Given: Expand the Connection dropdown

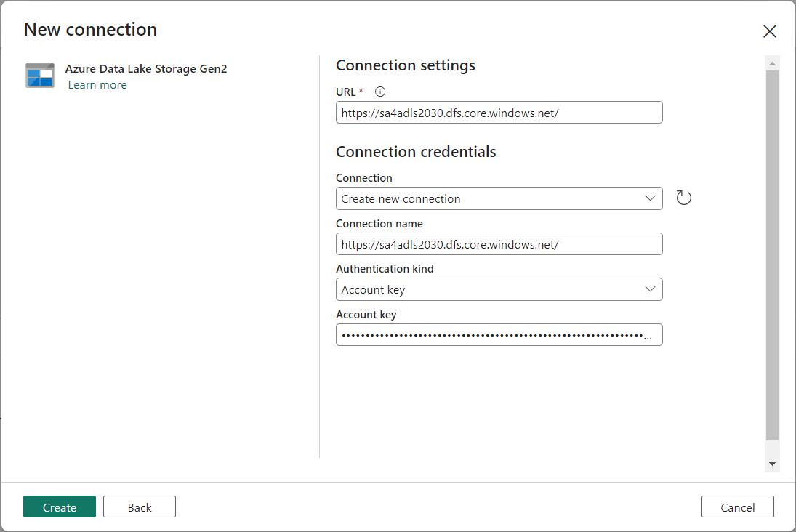Looking at the screenshot, I should [499, 198].
